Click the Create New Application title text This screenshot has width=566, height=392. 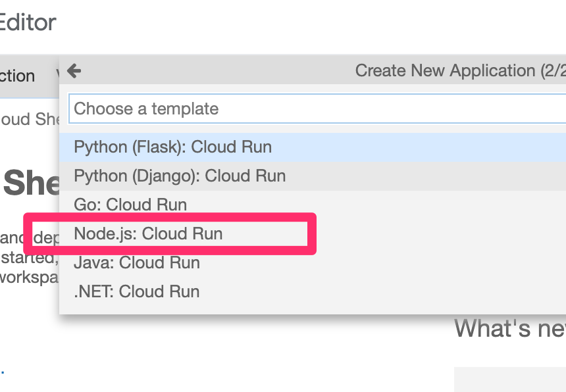point(460,70)
